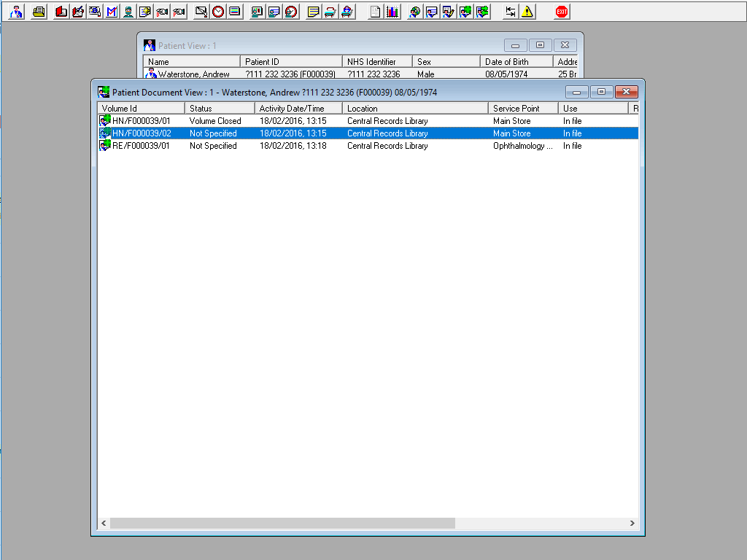The image size is (747, 560).
Task: Click the empty hospital bed icon
Action: pyautogui.click(x=330, y=12)
